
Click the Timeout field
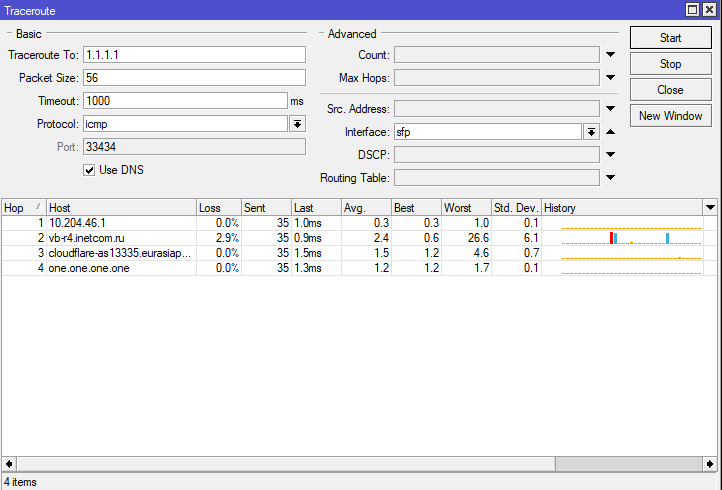(x=186, y=101)
